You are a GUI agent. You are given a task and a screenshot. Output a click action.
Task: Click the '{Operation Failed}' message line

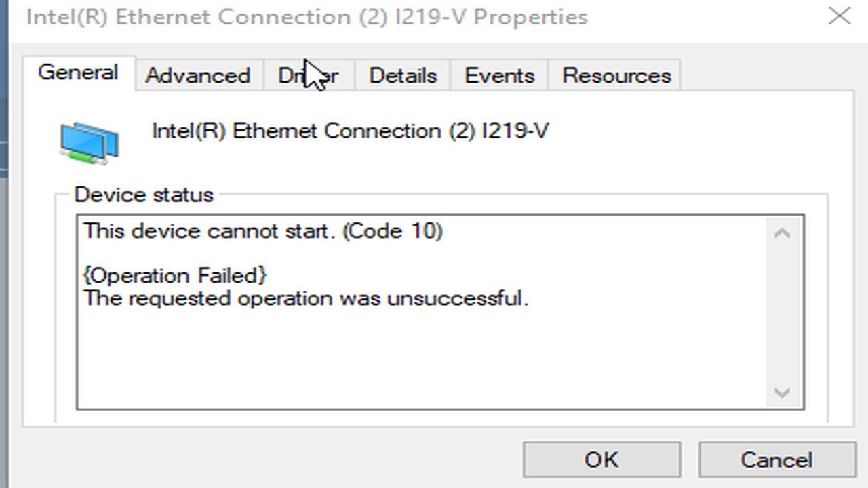click(x=174, y=275)
